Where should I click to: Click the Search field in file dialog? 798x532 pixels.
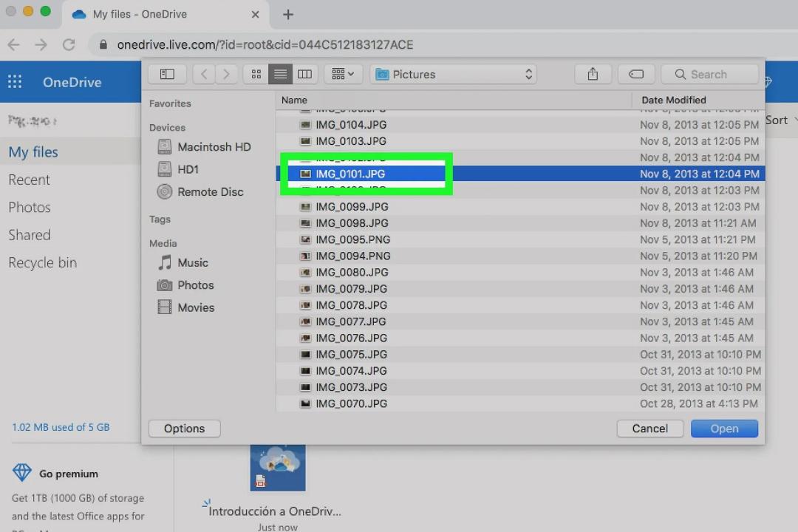point(710,75)
